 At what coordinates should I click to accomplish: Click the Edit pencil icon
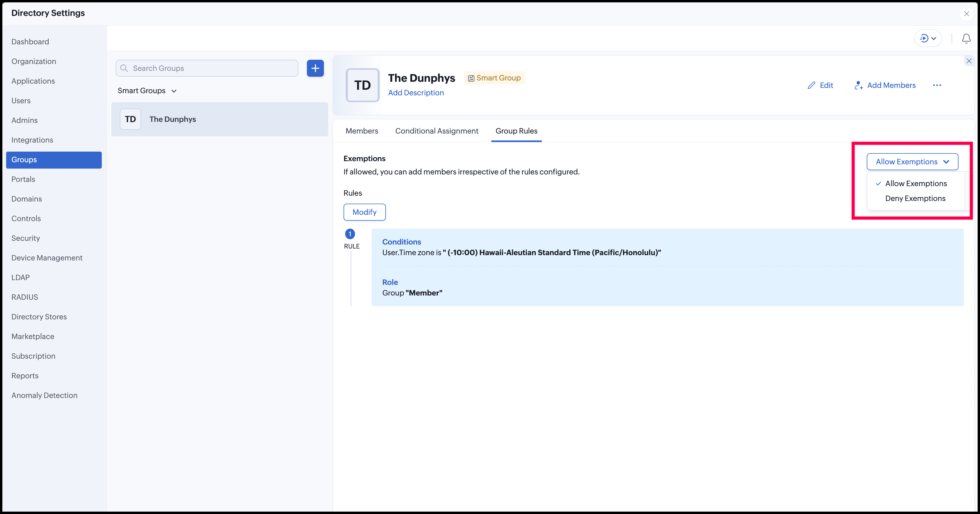[812, 85]
